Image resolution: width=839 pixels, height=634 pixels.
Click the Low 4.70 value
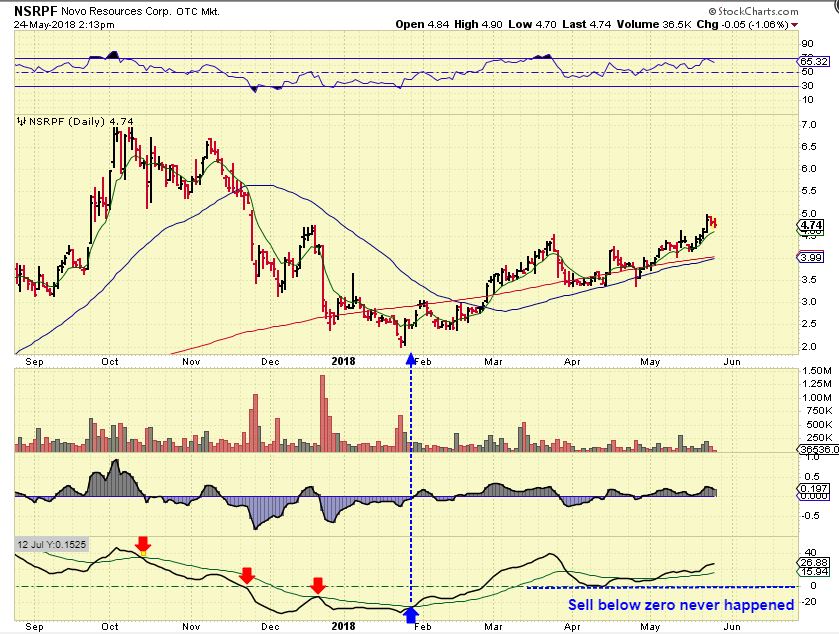pos(532,25)
